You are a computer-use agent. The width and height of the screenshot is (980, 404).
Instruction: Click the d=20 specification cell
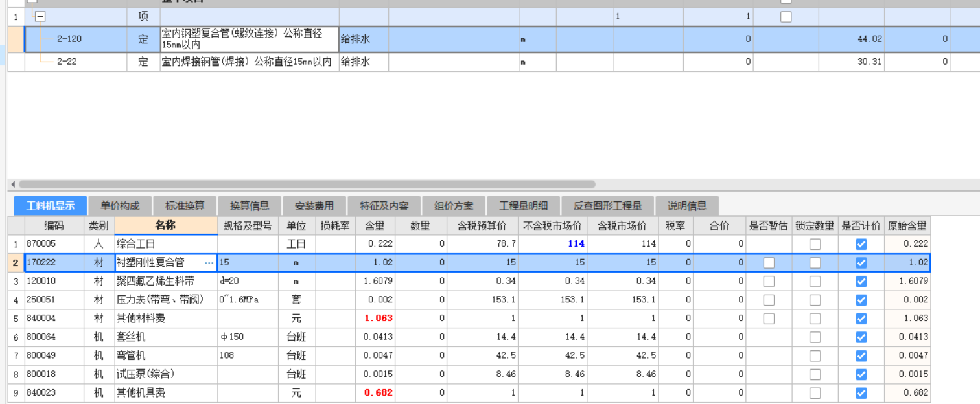coord(248,282)
